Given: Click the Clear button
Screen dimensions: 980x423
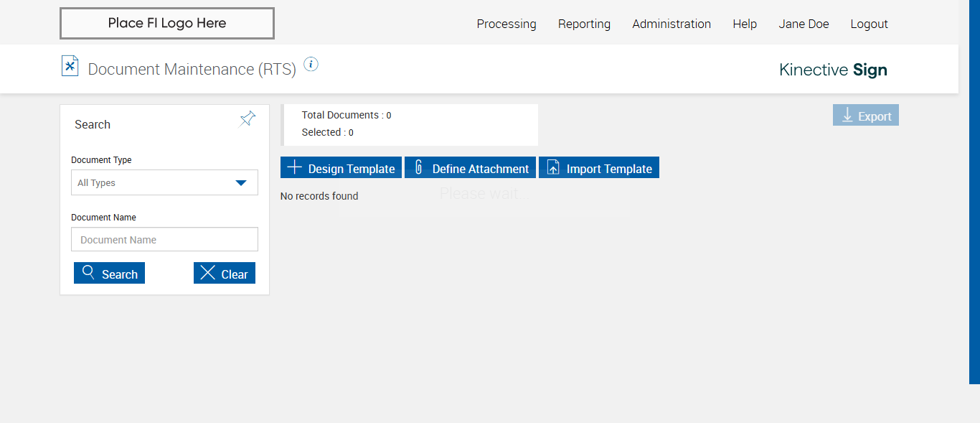Looking at the screenshot, I should 225,273.
